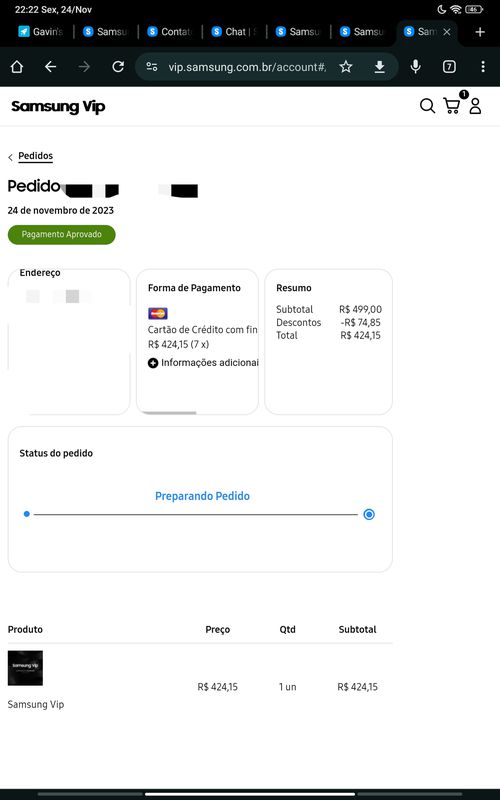This screenshot has width=500, height=800.
Task: Bookmark page with the star icon
Action: pyautogui.click(x=346, y=67)
